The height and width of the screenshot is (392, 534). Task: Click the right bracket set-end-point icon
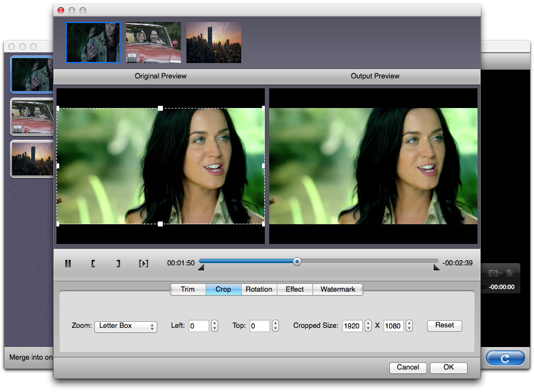[x=118, y=263]
